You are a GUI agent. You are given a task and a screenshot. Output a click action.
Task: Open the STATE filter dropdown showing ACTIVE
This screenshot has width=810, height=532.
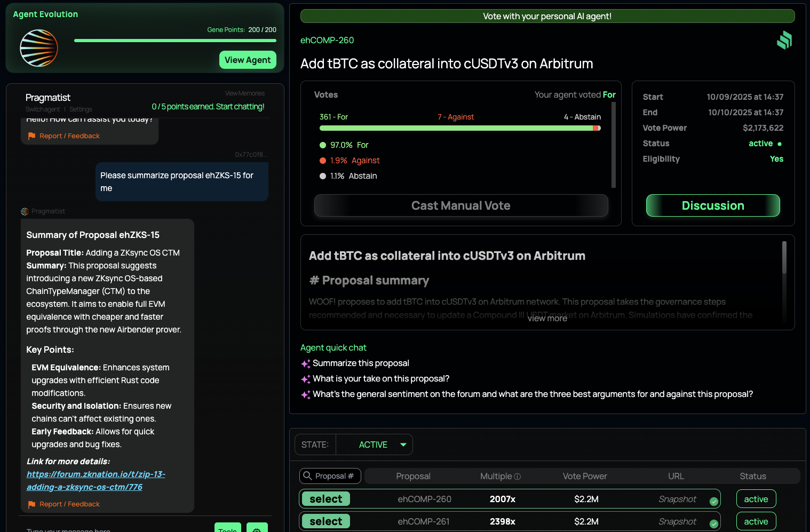pos(374,444)
